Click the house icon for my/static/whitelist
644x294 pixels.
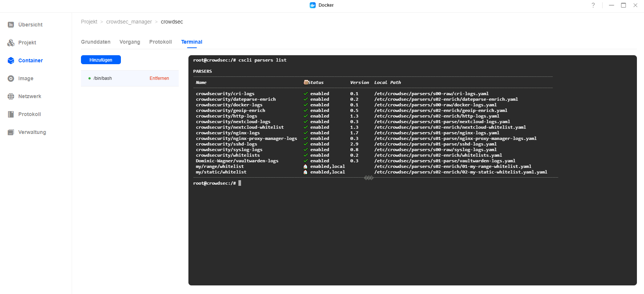pos(306,172)
